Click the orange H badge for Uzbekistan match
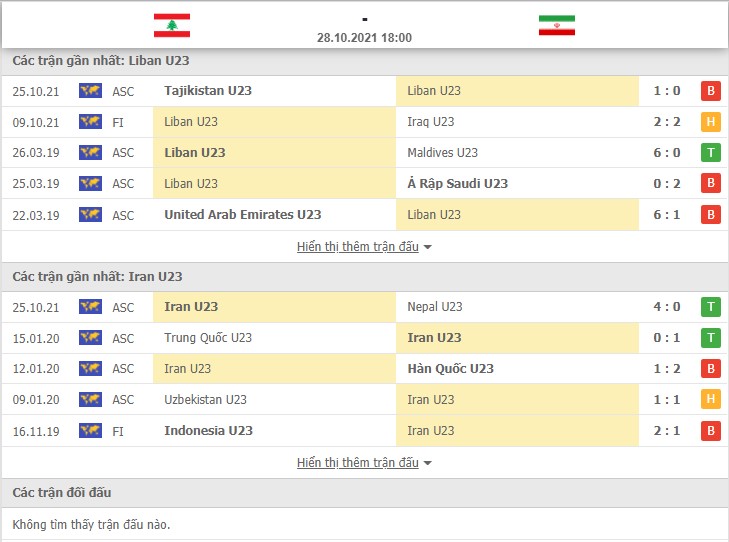Viewport: 729px width, 542px height. [x=710, y=399]
